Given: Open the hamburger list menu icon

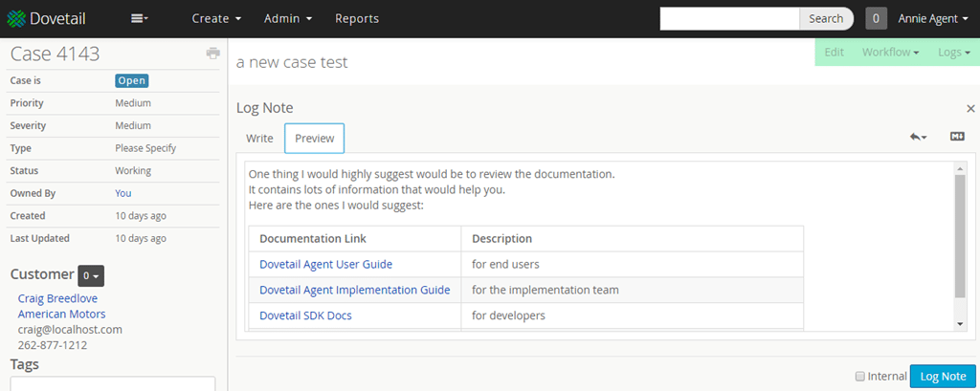Looking at the screenshot, I should [139, 18].
